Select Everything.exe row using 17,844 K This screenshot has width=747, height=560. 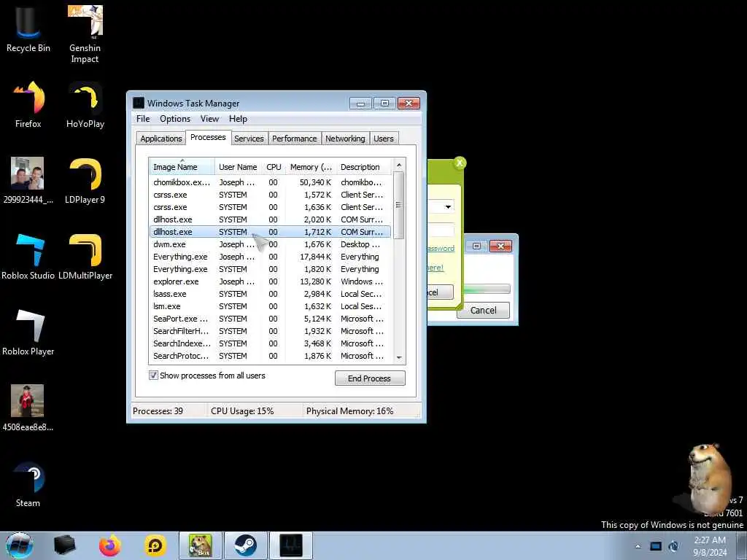[270, 257]
